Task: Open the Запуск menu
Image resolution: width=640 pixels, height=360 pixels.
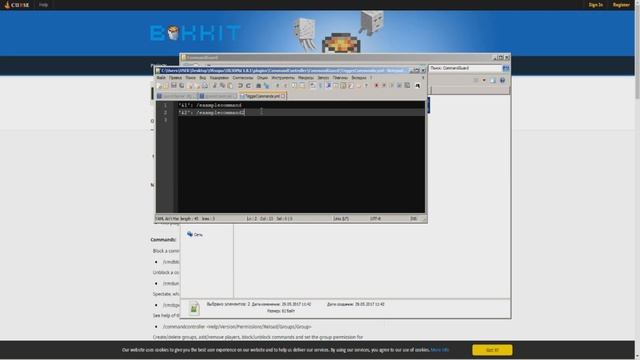Action: point(323,78)
